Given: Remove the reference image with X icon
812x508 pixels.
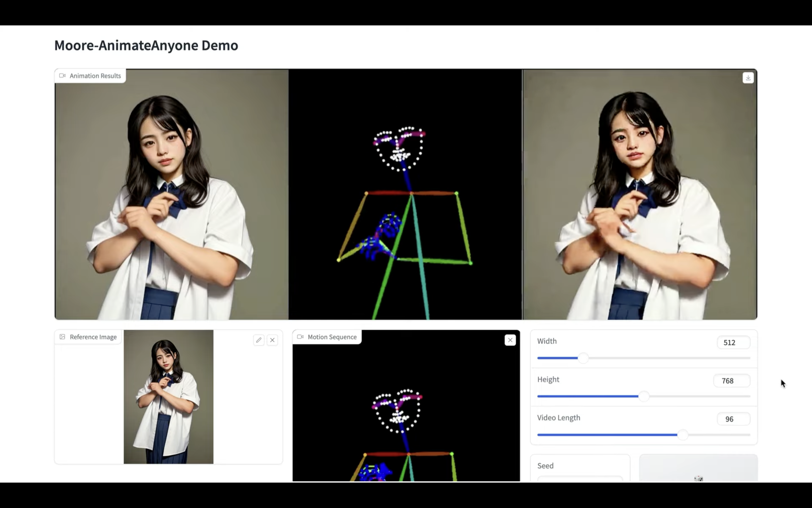Looking at the screenshot, I should point(272,340).
